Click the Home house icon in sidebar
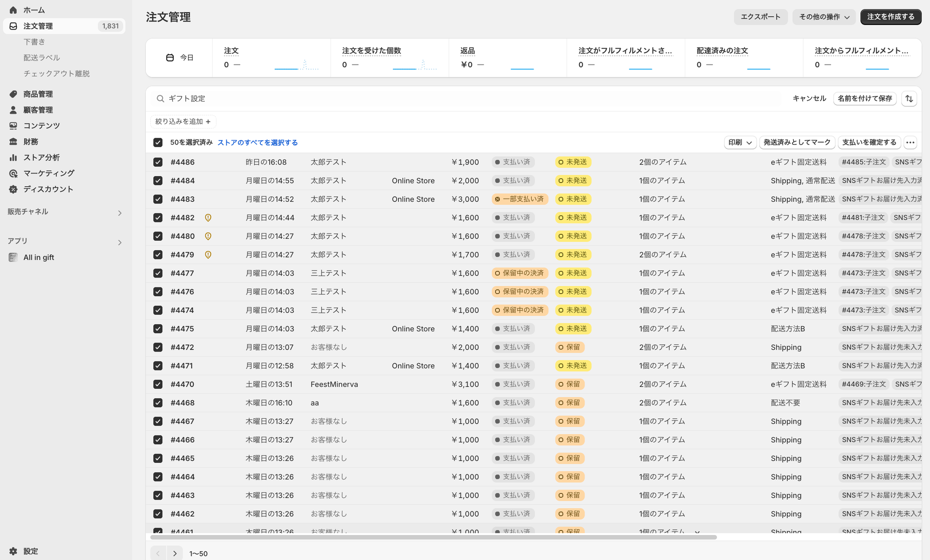 coord(13,10)
